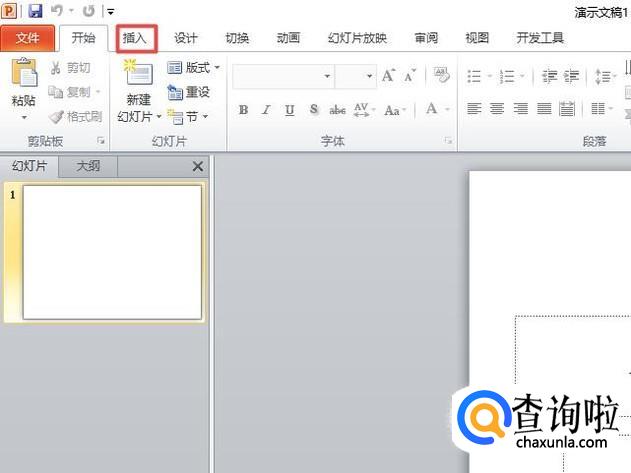Open the 剪贴板 group dialog launcher
Viewport: 631px width, 473px height.
101,141
